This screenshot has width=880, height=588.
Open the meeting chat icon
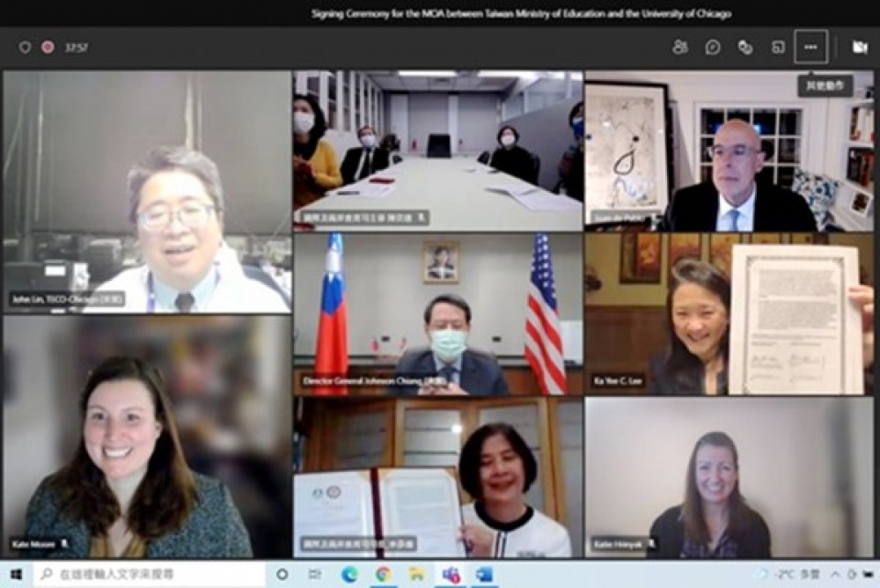point(713,48)
